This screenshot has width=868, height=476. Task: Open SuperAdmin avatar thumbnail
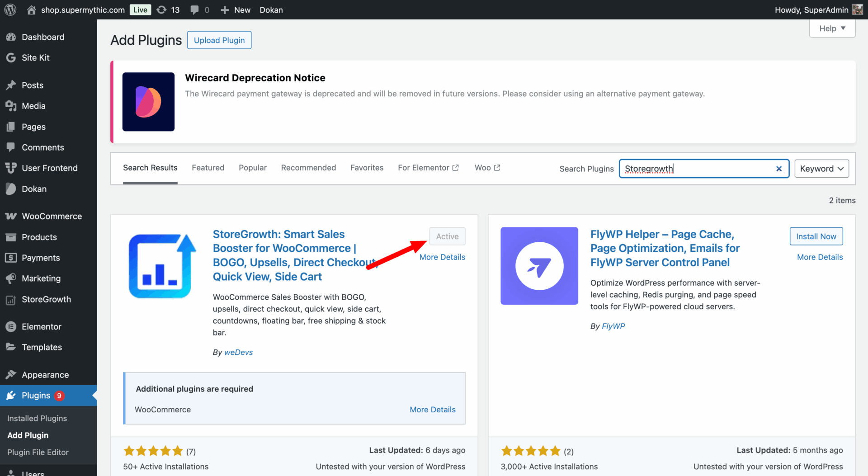tap(858, 9)
